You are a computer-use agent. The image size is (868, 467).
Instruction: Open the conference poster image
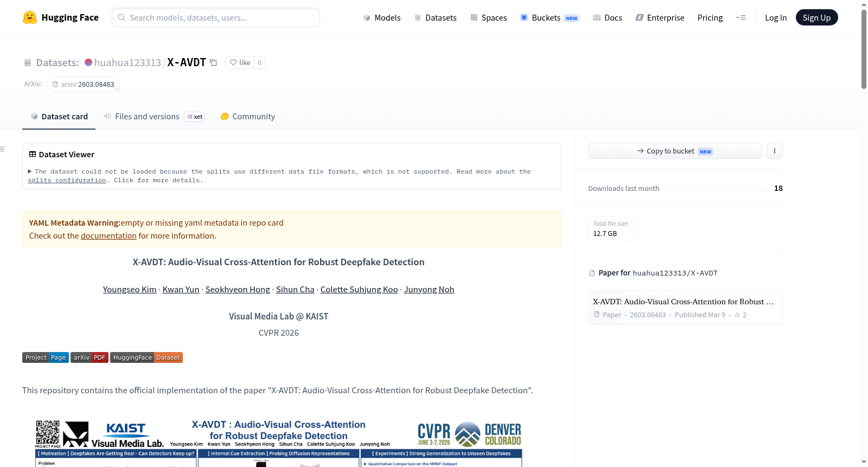pos(279,442)
